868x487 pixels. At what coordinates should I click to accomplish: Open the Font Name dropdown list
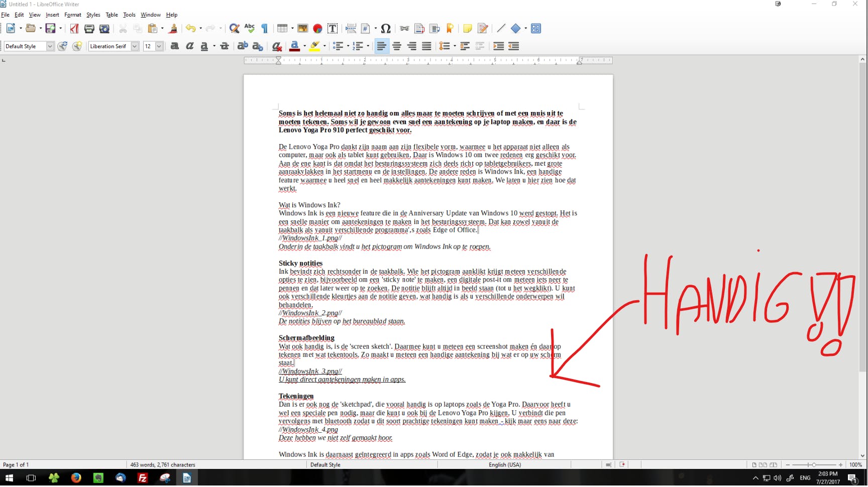pyautogui.click(x=135, y=47)
